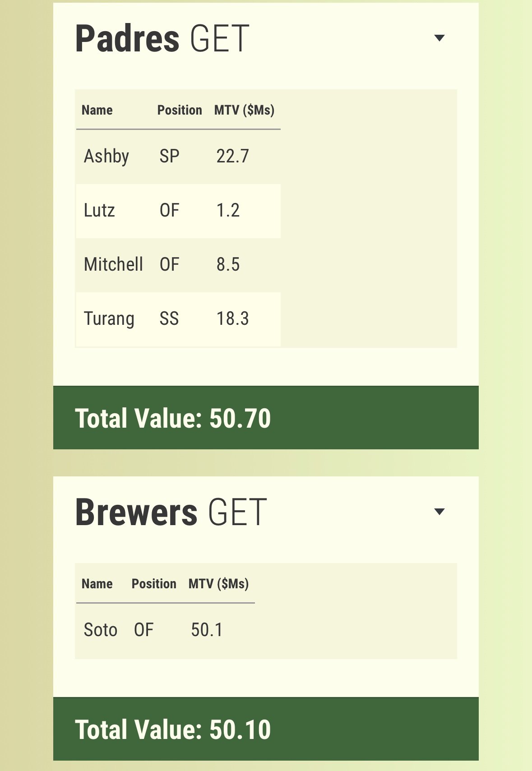This screenshot has height=771, width=532.
Task: Click the Brewers Total Value 50.10 bar
Action: tap(266, 729)
